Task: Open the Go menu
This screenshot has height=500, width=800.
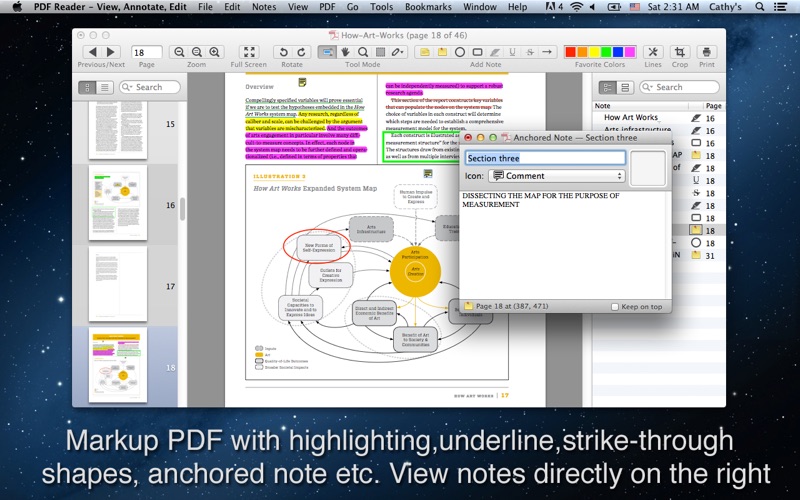Action: 353,7
